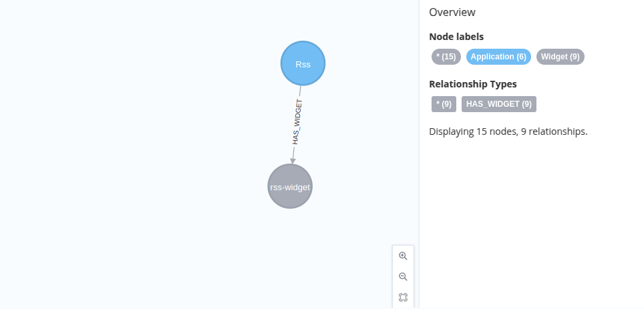Click the Displaying 15 nodes summary text
The height and width of the screenshot is (309, 644).
pos(508,131)
